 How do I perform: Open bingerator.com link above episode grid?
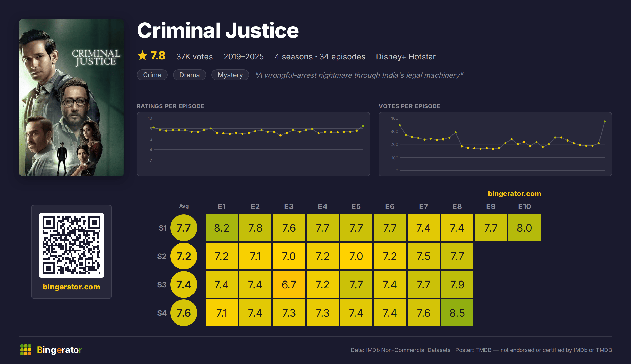tap(515, 194)
